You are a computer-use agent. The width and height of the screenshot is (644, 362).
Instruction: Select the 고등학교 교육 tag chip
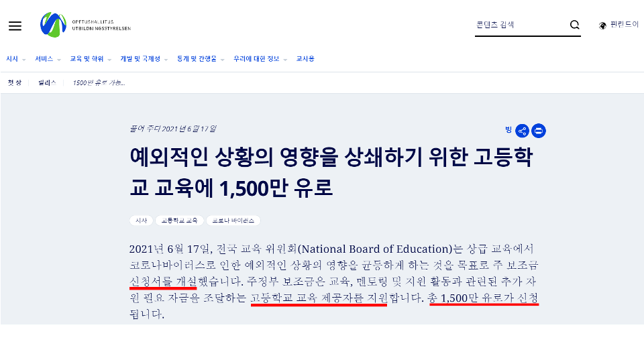tap(179, 220)
